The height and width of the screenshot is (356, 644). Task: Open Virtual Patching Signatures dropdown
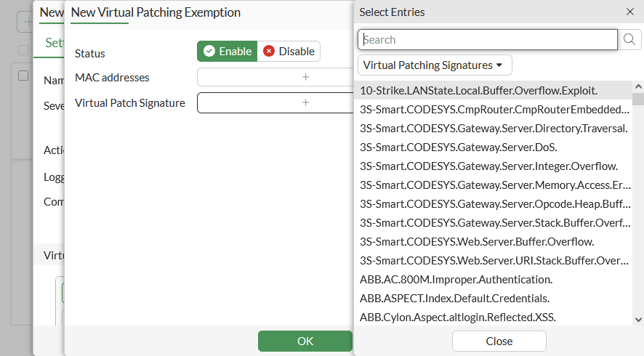[x=435, y=65]
